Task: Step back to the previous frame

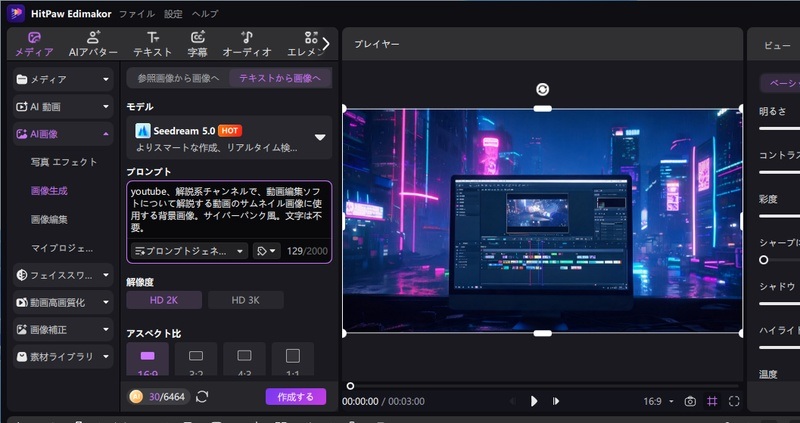Action: pos(512,401)
